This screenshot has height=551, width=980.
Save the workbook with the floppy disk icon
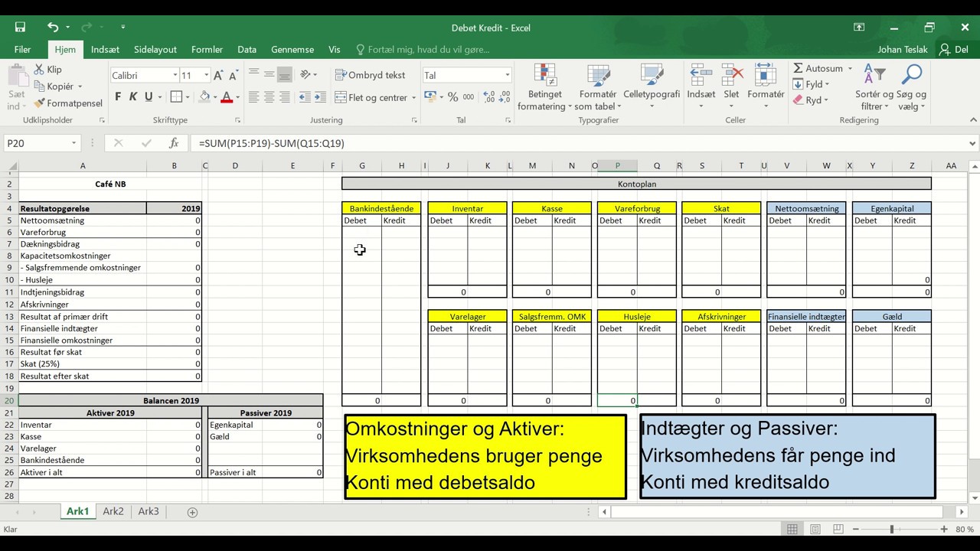pos(20,28)
